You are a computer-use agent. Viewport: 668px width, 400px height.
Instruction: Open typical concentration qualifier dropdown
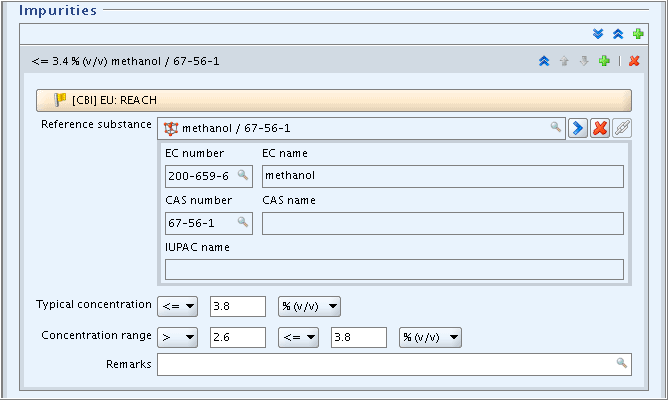pos(178,306)
